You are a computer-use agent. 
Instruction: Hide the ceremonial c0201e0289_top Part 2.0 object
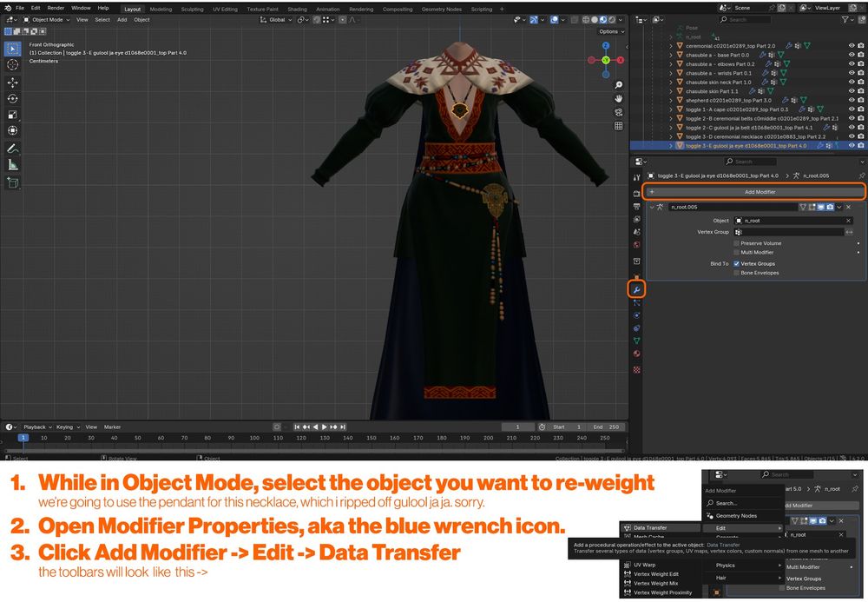coord(852,46)
